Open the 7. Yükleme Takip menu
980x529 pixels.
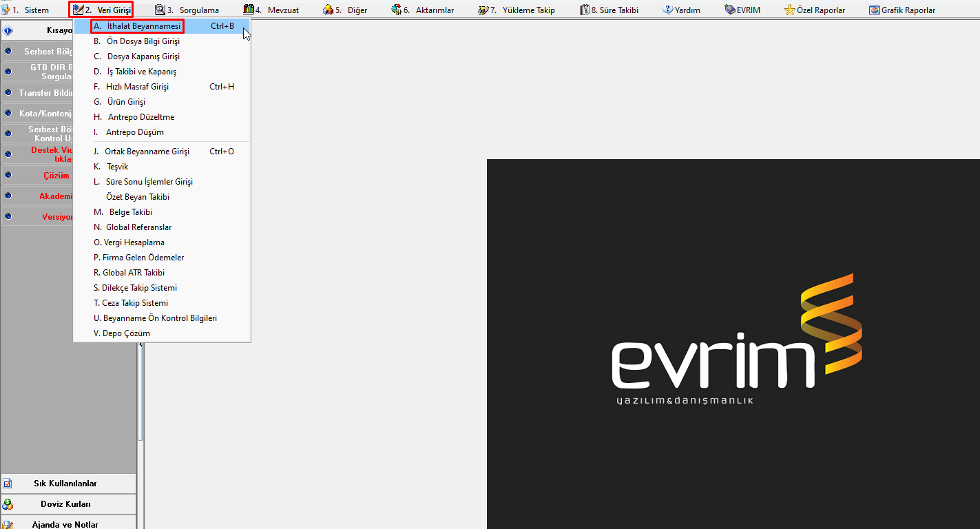coord(517,10)
